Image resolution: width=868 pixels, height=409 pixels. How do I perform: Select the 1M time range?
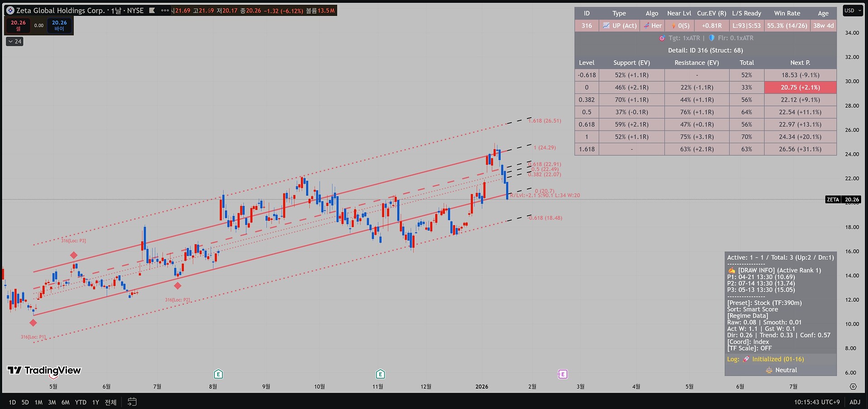(x=38, y=402)
